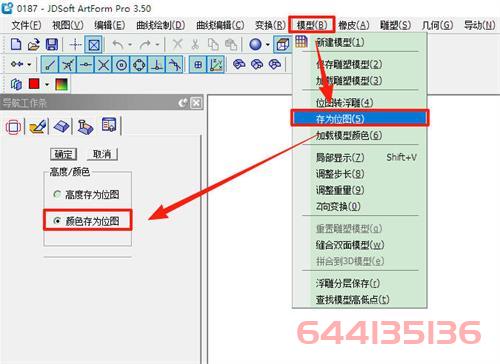
Task: Click the 确定 button
Action: pos(63,154)
